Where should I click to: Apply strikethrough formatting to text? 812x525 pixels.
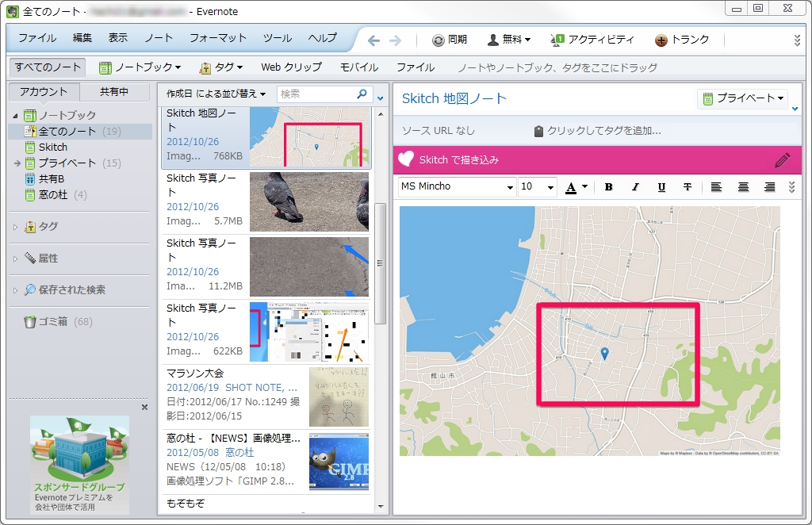[x=687, y=187]
